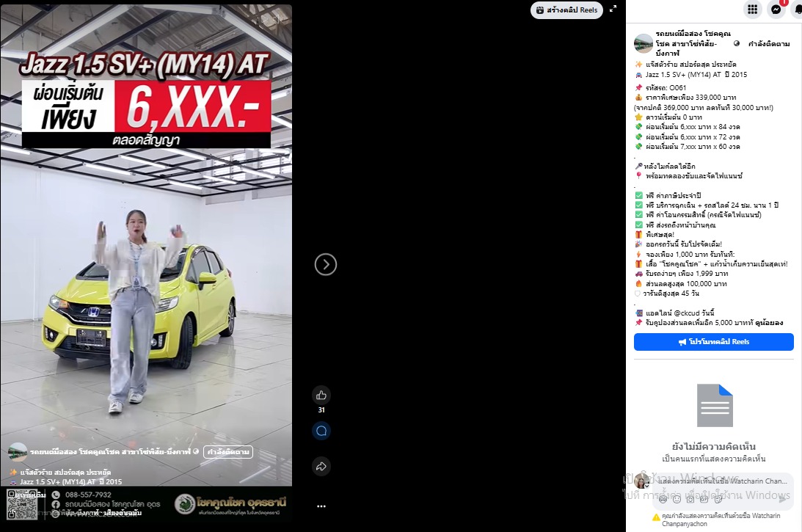Attach photo with camera icon in comment
Viewport: 802px width, 532px height.
(x=690, y=499)
